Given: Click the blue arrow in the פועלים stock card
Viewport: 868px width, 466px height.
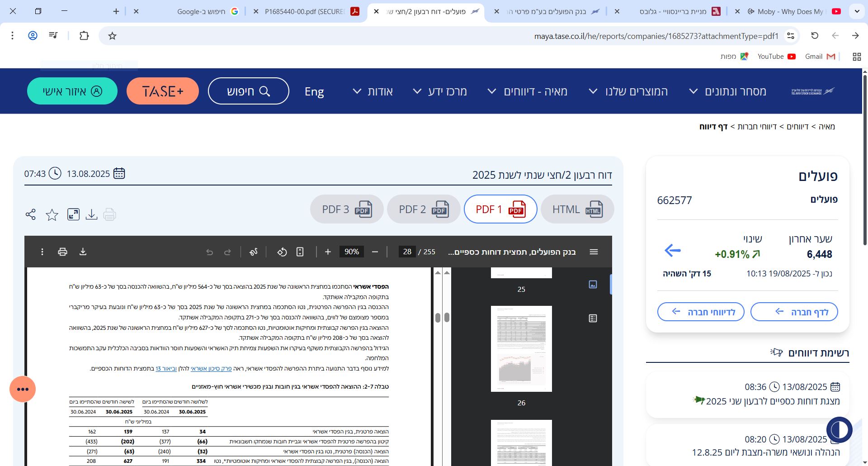Looking at the screenshot, I should [x=673, y=250].
